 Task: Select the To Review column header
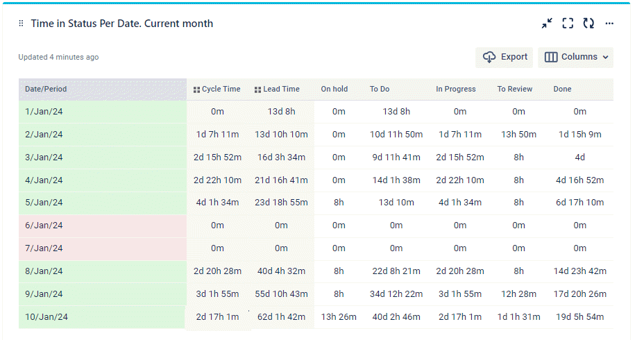coord(515,89)
